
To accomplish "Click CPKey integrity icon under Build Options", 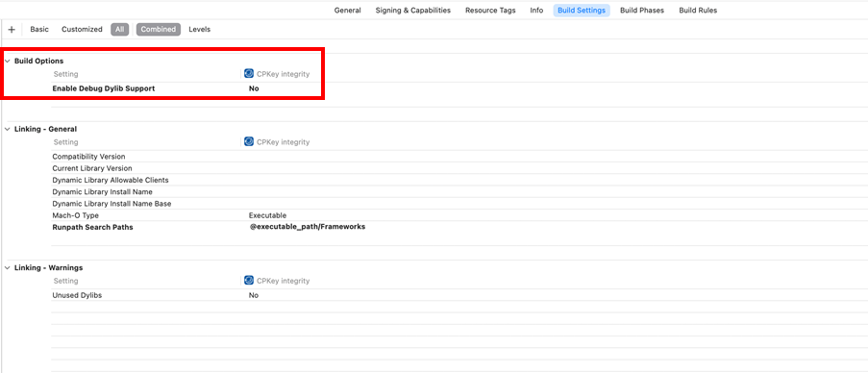I will 249,74.
